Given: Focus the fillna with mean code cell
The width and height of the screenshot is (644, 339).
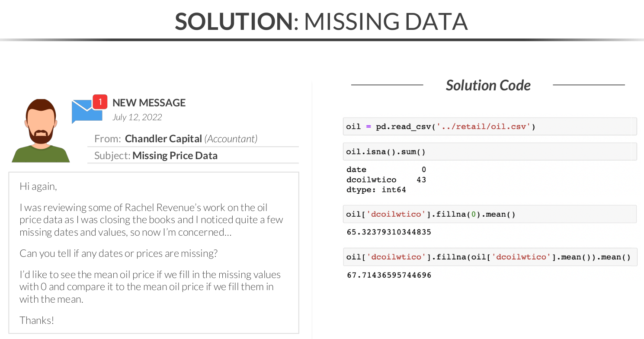Looking at the screenshot, I should (489, 257).
